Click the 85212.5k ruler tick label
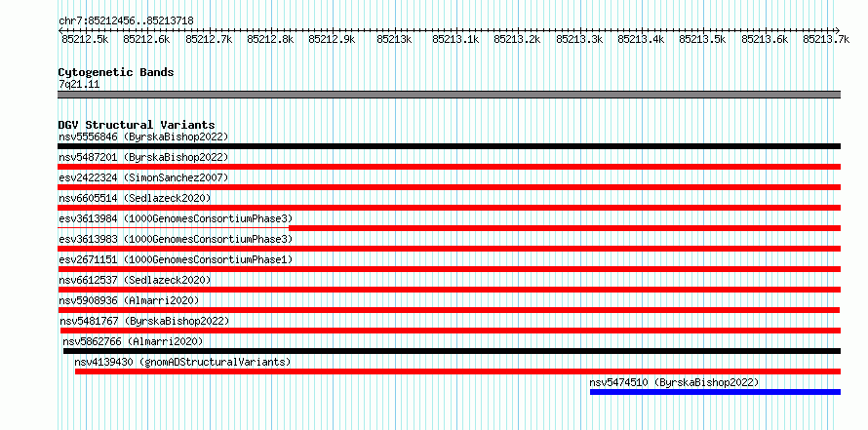This screenshot has height=430, width=868. pos(85,39)
